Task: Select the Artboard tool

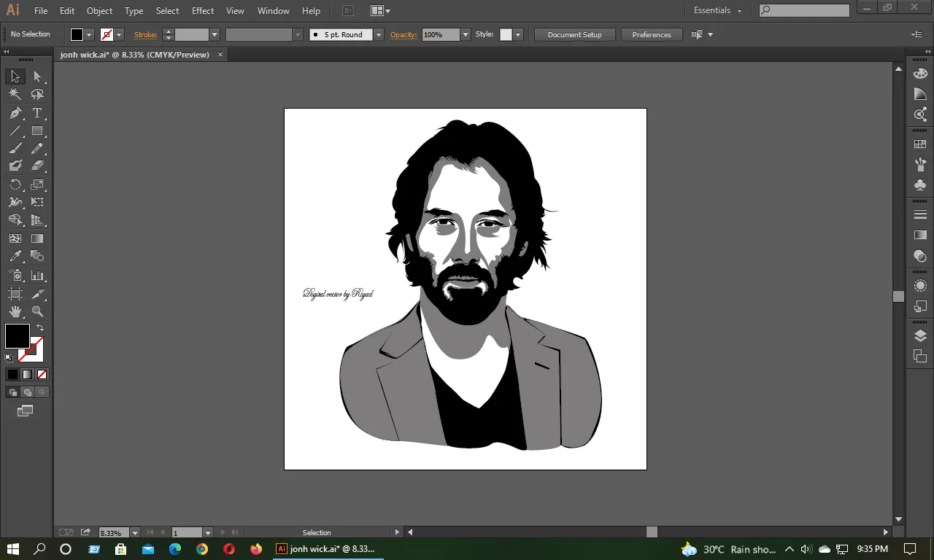Action: (x=15, y=294)
